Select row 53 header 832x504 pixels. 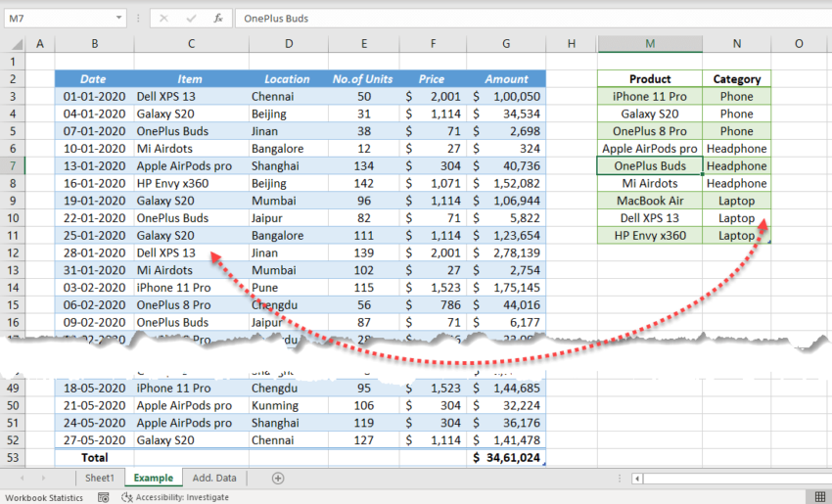point(13,458)
